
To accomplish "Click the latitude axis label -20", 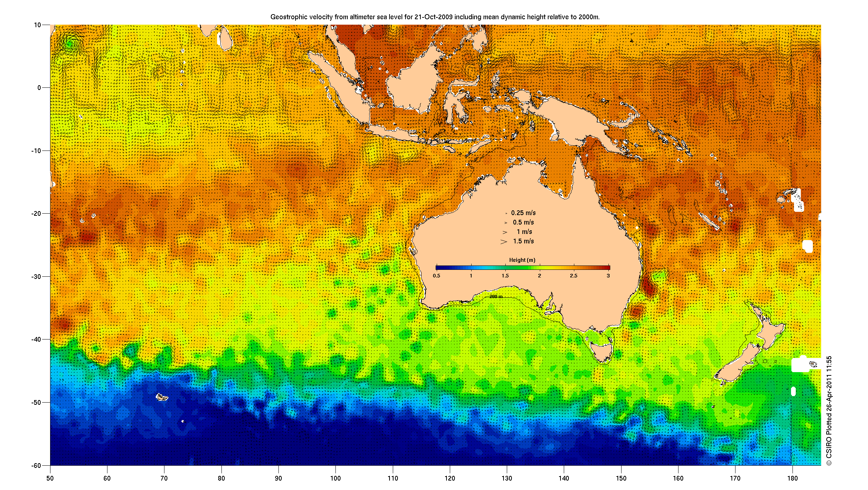I will point(36,214).
